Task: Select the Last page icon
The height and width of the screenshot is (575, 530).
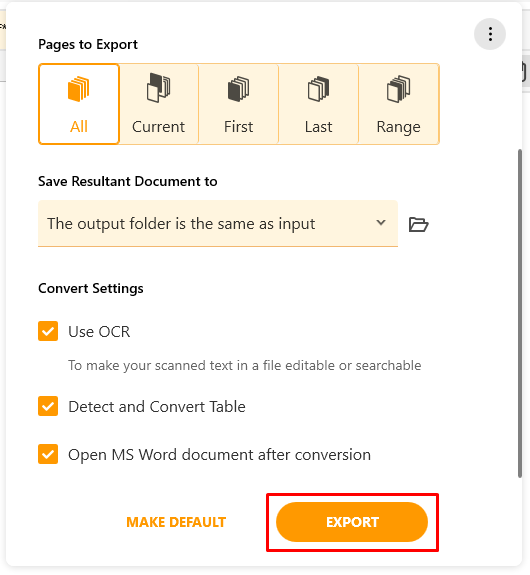Action: tap(318, 89)
